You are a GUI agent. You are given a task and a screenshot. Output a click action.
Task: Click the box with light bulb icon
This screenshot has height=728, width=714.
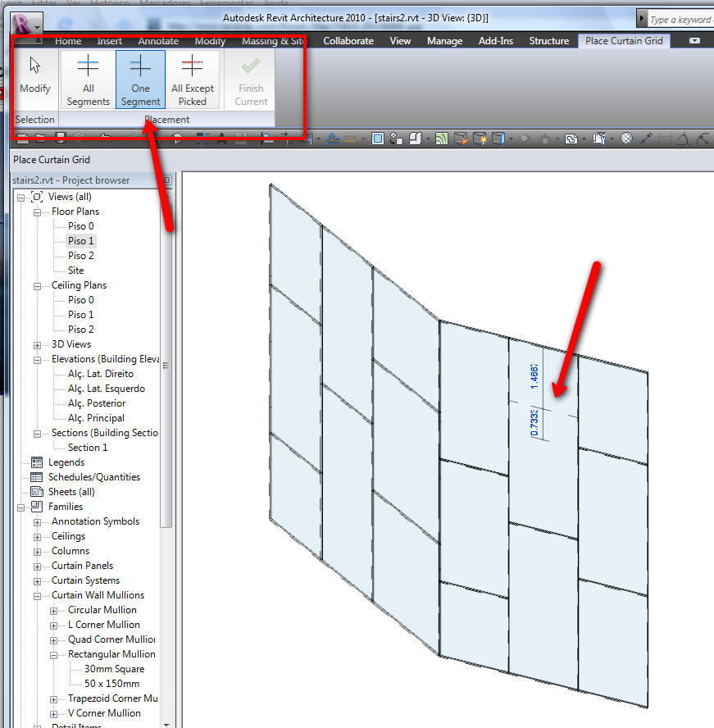click(x=479, y=139)
